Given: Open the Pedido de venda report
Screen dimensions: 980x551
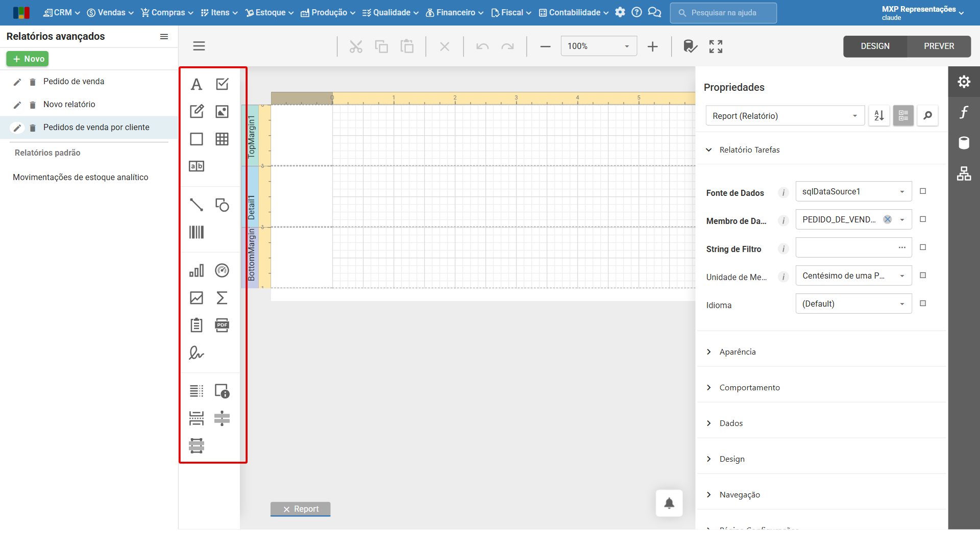Looking at the screenshot, I should pos(73,82).
